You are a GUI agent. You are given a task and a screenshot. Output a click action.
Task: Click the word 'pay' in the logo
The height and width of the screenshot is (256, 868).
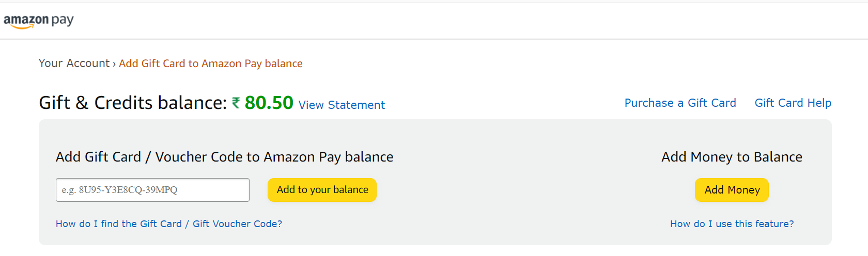(63, 21)
